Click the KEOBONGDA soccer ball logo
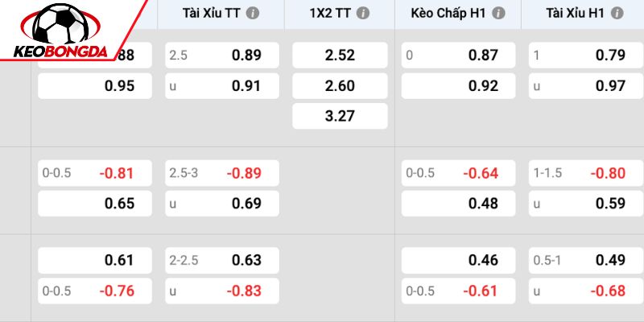Screen dimensions: 644x322 (x=61, y=30)
